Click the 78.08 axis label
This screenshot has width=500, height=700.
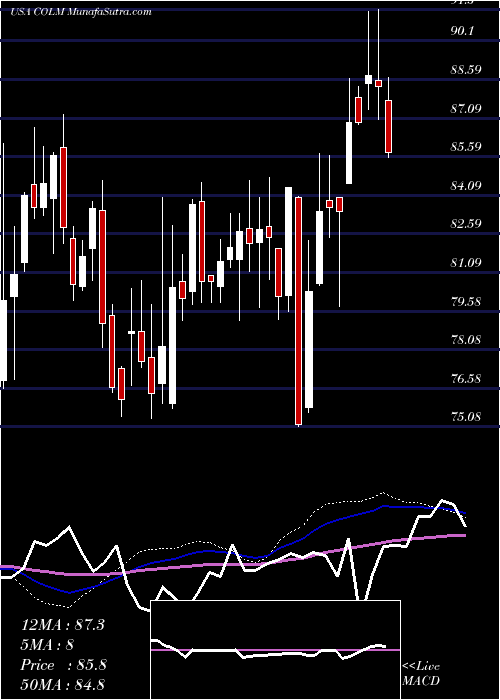coord(466,340)
